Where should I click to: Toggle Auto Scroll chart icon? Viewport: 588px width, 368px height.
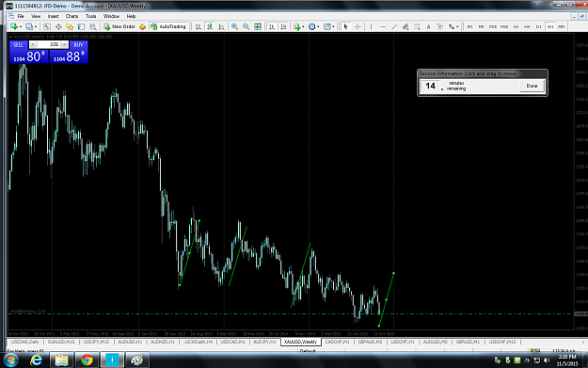pos(272,26)
